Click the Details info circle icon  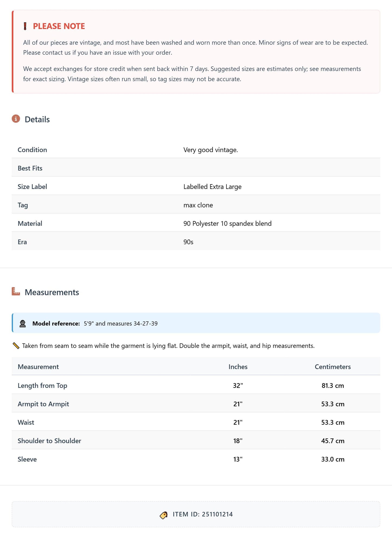click(x=16, y=119)
